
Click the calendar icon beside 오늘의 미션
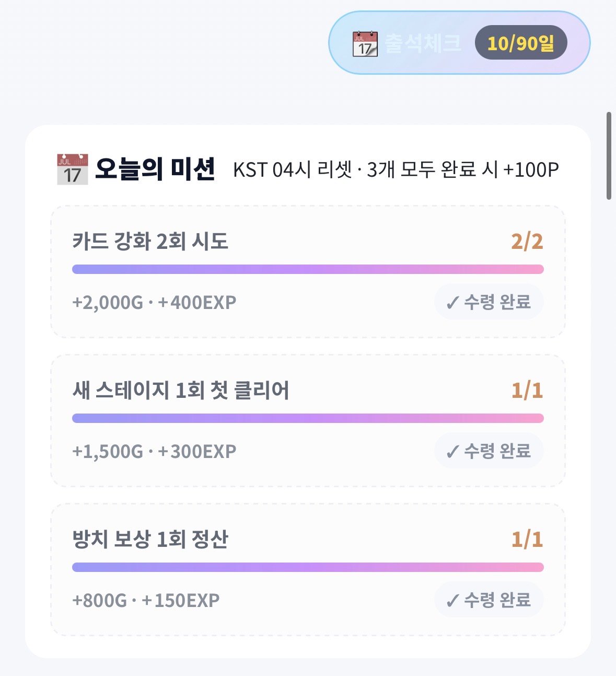pos(73,169)
